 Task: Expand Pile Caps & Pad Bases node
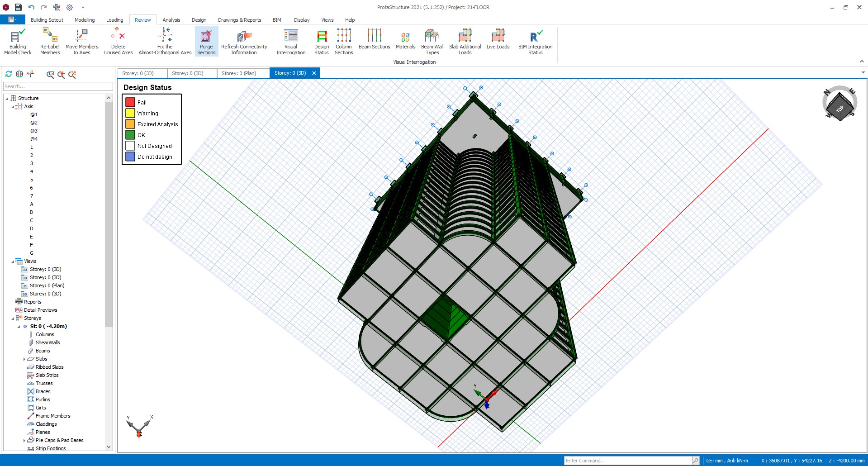click(24, 440)
